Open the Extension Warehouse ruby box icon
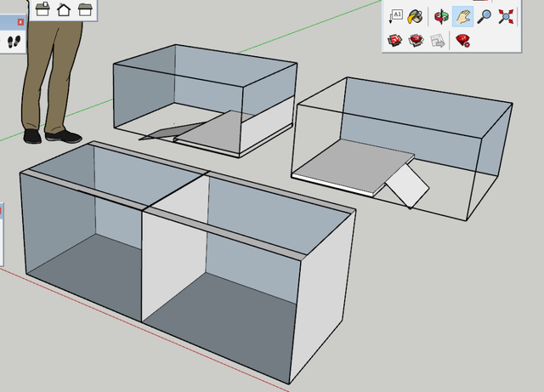The height and width of the screenshot is (392, 544). tap(416, 39)
